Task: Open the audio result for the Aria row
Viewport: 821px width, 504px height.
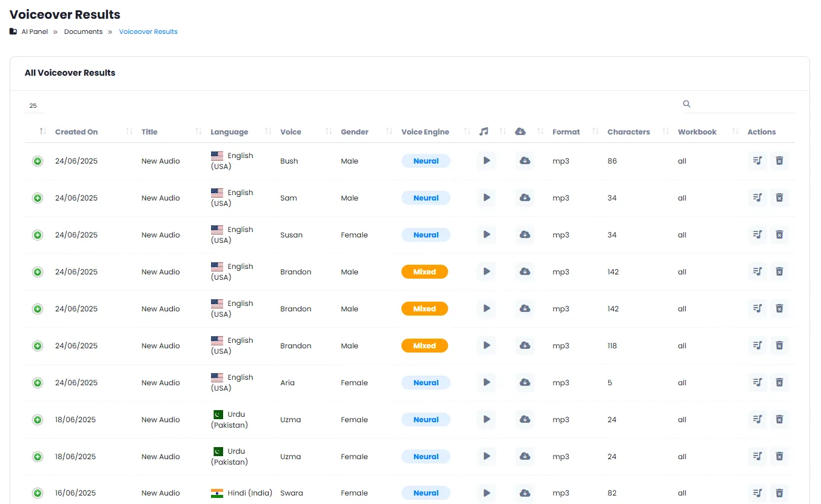Action: point(757,383)
